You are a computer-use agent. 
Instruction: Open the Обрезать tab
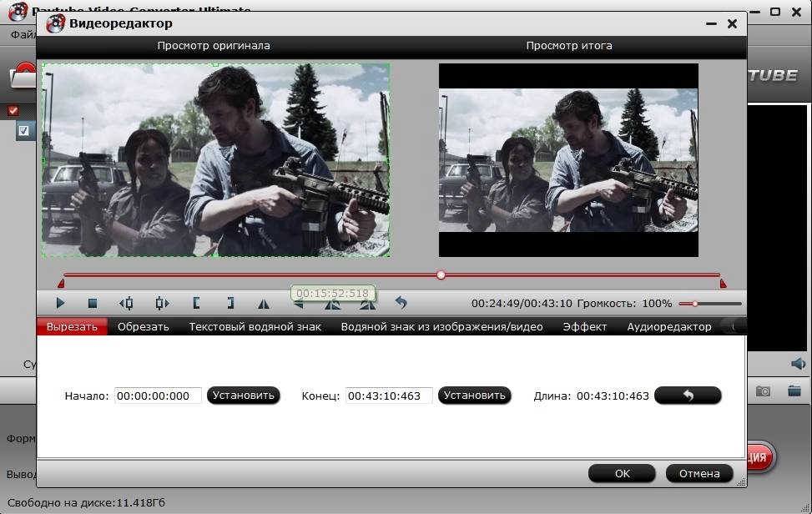[143, 326]
